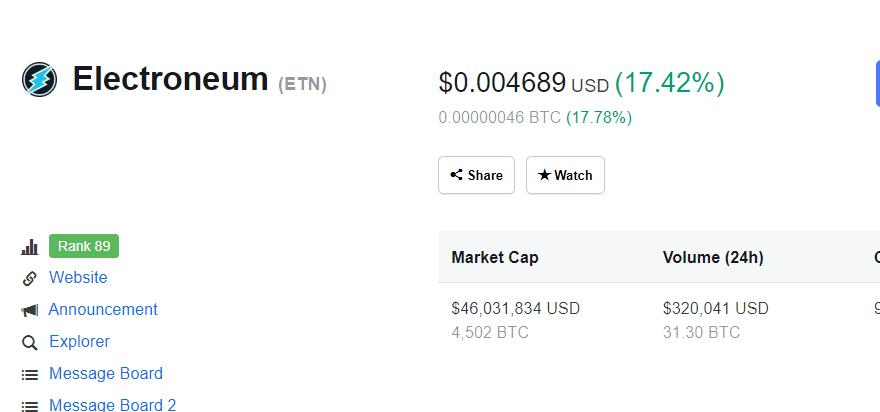The height and width of the screenshot is (412, 880).
Task: Click the bar chart rank icon
Action: pos(30,247)
